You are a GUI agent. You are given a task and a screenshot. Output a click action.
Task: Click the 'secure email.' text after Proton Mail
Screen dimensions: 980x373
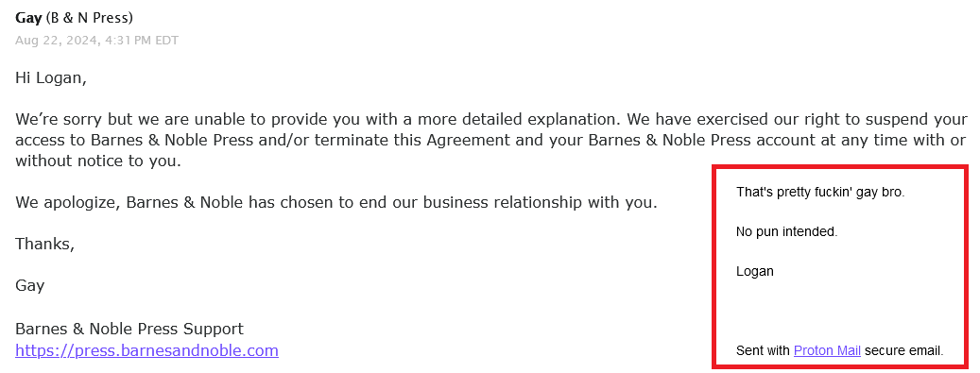(903, 351)
